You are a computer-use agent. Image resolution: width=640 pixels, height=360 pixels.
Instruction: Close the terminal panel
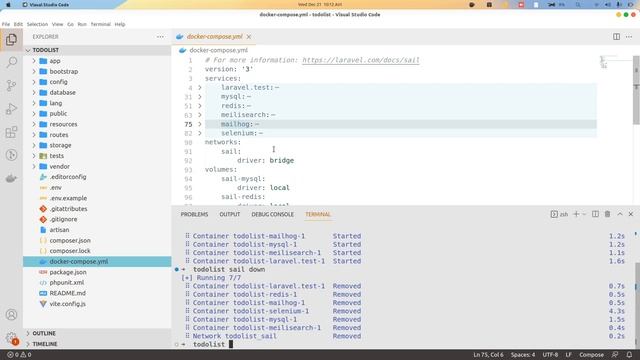pyautogui.click(x=631, y=214)
